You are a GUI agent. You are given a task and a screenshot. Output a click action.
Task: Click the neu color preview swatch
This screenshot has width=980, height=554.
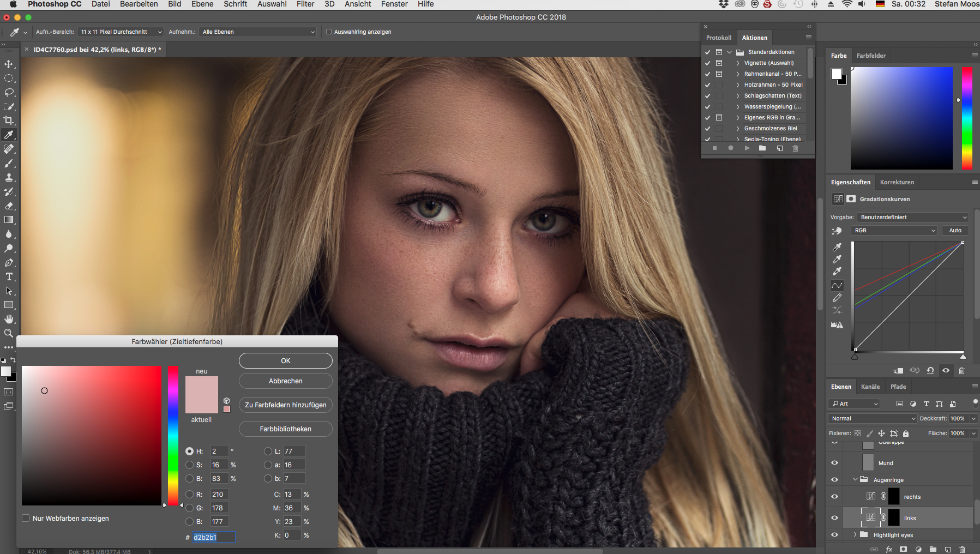pos(202,386)
